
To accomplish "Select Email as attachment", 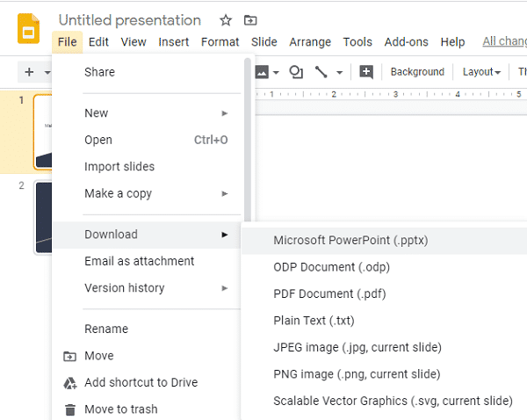I will click(147, 261).
